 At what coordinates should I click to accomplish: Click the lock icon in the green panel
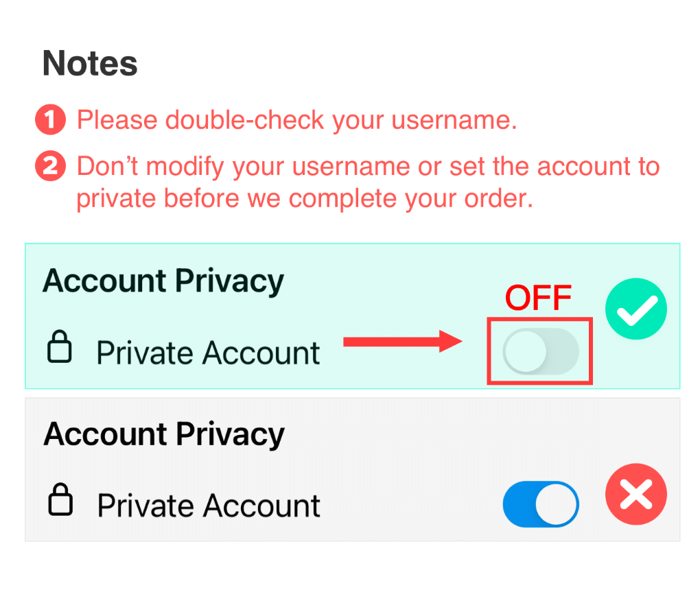[x=60, y=347]
